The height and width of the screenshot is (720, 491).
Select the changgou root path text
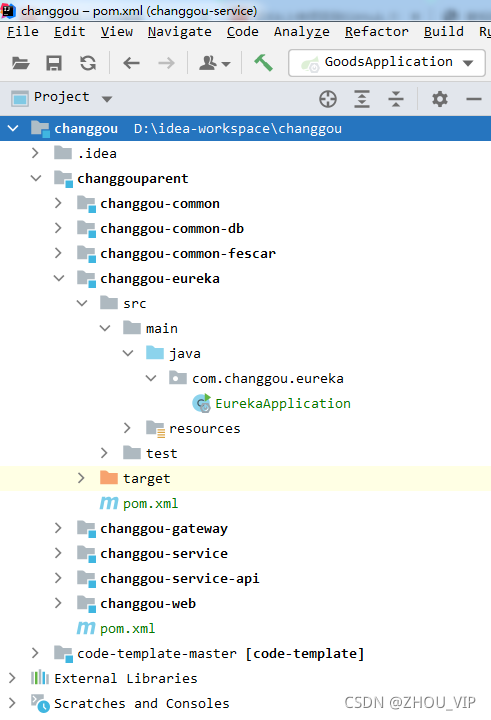pyautogui.click(x=238, y=129)
